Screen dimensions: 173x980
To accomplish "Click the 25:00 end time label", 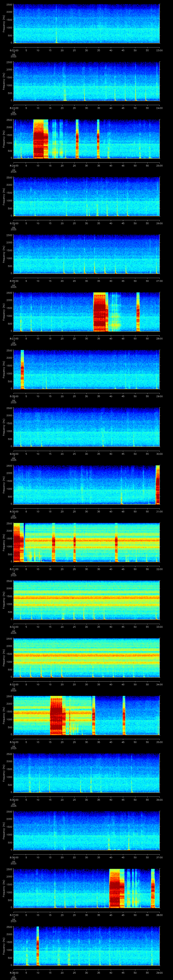I will [159, 166].
